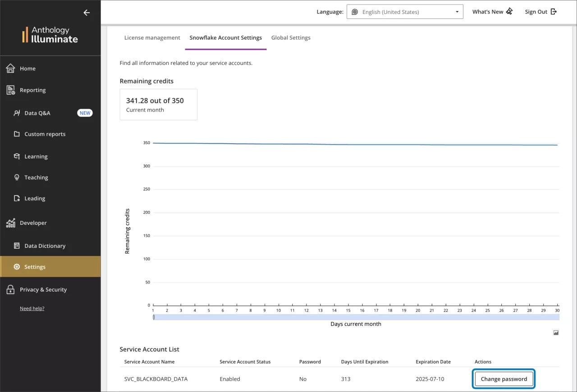
Task: Select the Reporting icon
Action: click(x=10, y=90)
